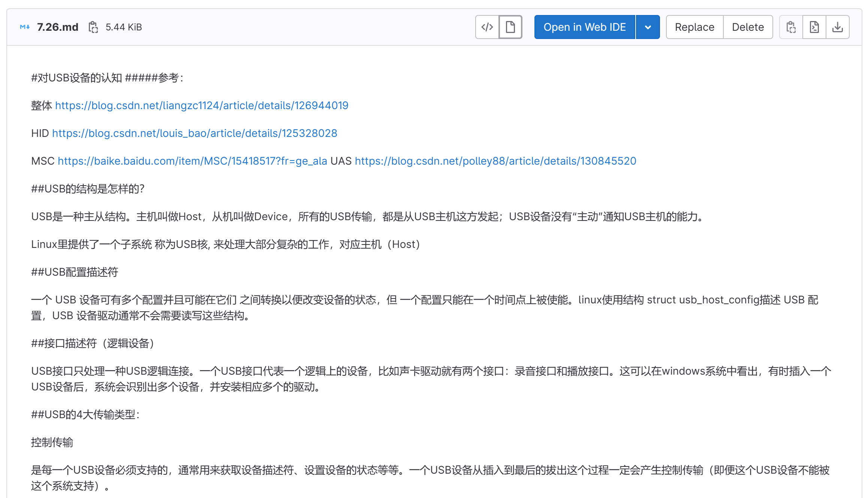Screen dimensions: 868x498
Task: Open the Baidu Baike MSC link
Action: pyautogui.click(x=192, y=161)
